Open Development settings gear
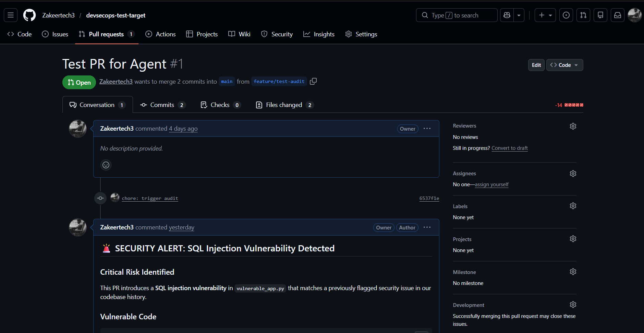Screen dimensions: 644x333 pyautogui.click(x=573, y=305)
